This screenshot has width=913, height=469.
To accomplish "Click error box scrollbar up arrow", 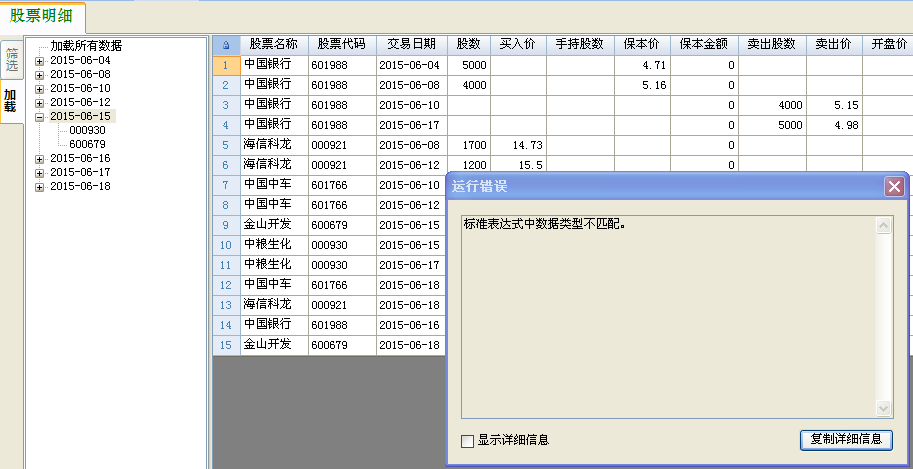I will (884, 225).
